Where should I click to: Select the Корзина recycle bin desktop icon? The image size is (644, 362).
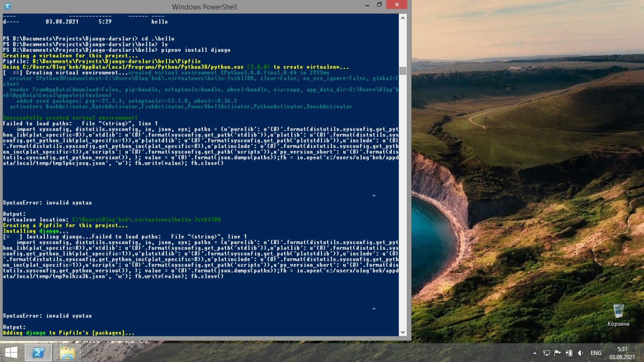pos(618,315)
